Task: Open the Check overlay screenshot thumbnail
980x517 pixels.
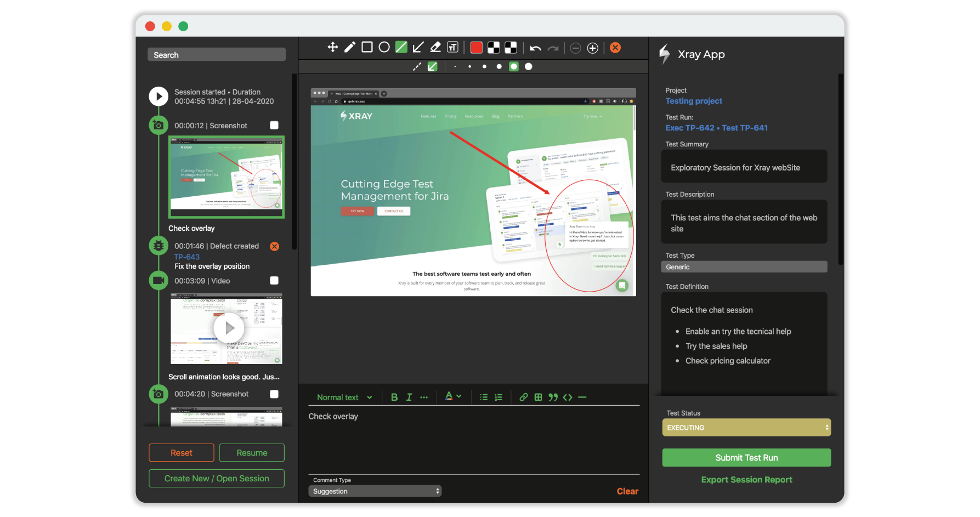Action: click(226, 177)
